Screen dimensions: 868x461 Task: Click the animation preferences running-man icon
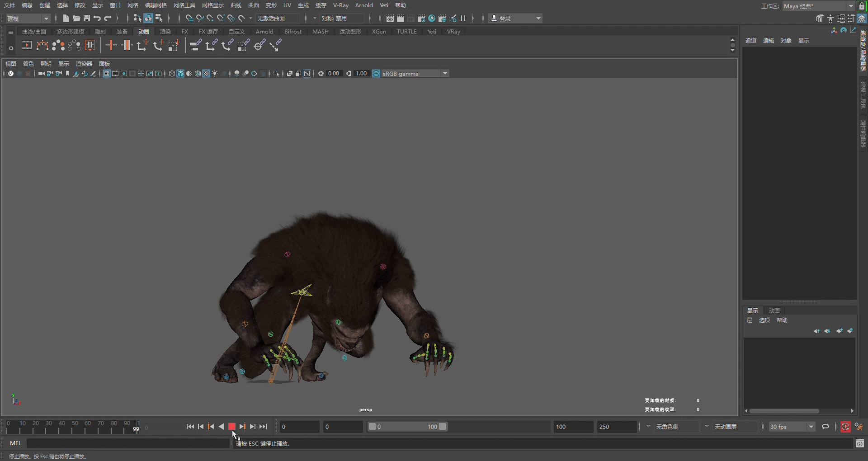pos(859,427)
